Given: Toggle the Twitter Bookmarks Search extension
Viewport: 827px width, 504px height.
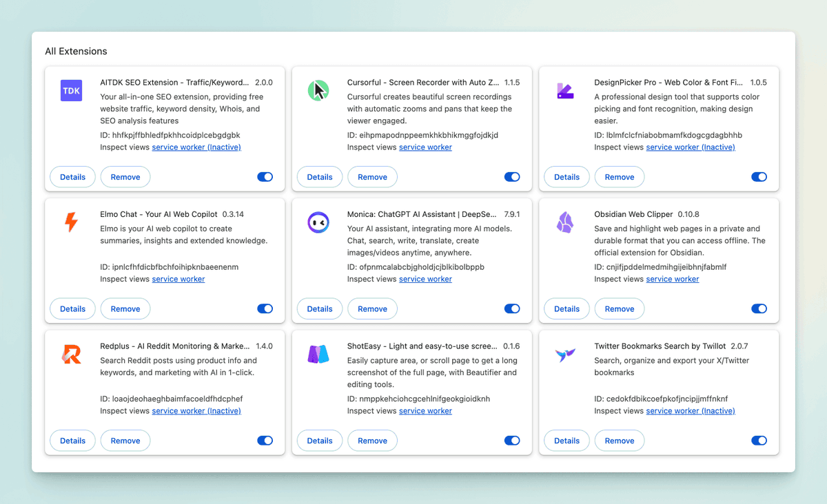Looking at the screenshot, I should click(759, 441).
